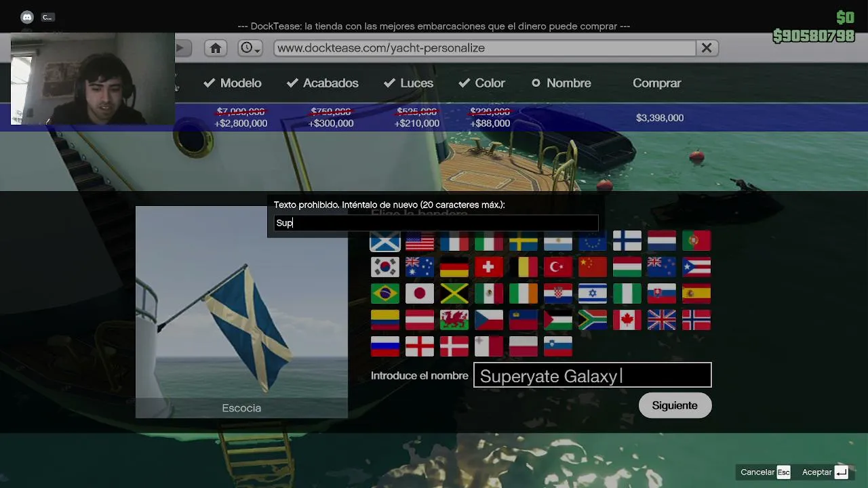Choose the Israel flag
The image size is (868, 488).
[593, 293]
